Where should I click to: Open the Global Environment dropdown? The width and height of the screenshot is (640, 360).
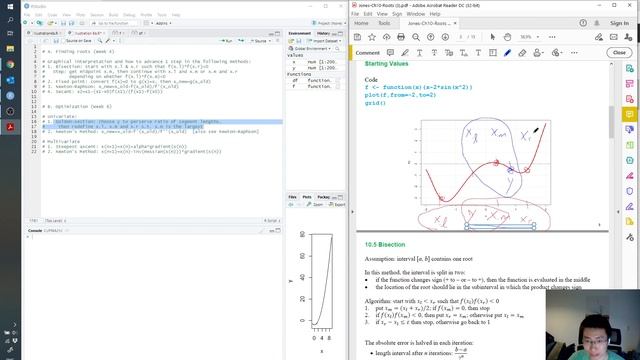pos(310,49)
